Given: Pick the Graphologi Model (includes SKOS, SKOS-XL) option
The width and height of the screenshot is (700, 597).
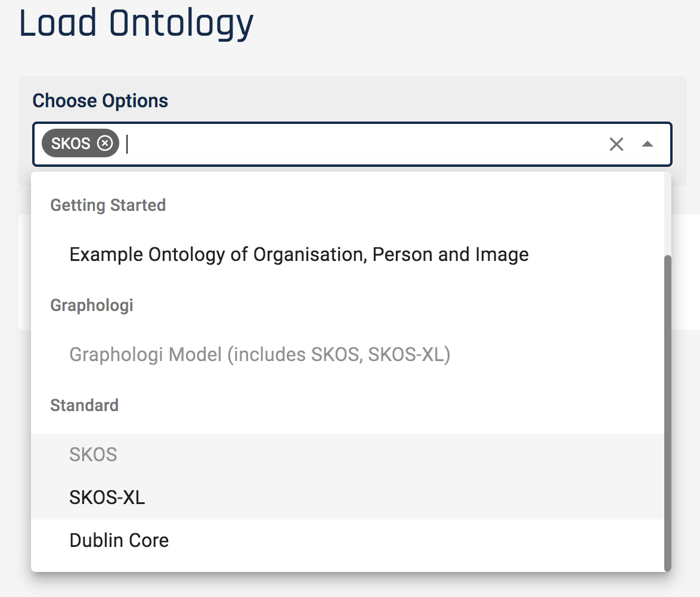Looking at the screenshot, I should [259, 355].
